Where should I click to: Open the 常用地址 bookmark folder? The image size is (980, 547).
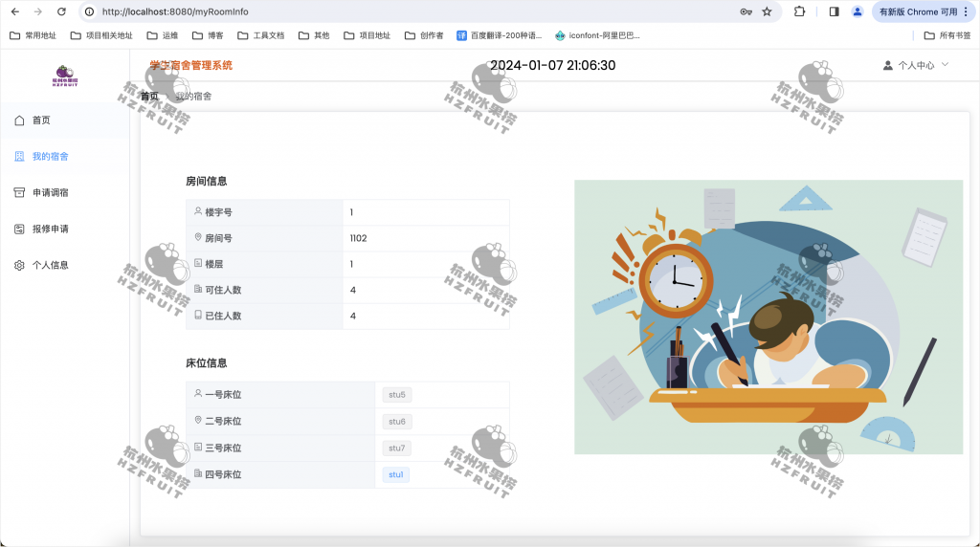33,35
